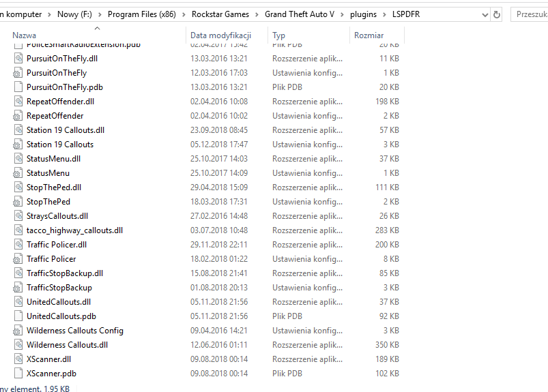Click the StopThePed.dll file icon
This screenshot has height=392, width=548.
(x=18, y=187)
